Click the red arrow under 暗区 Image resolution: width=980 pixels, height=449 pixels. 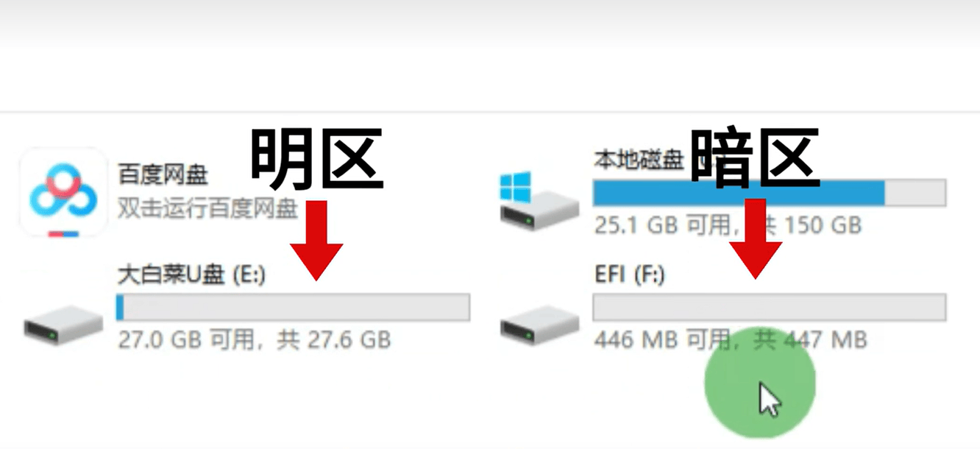[756, 239]
